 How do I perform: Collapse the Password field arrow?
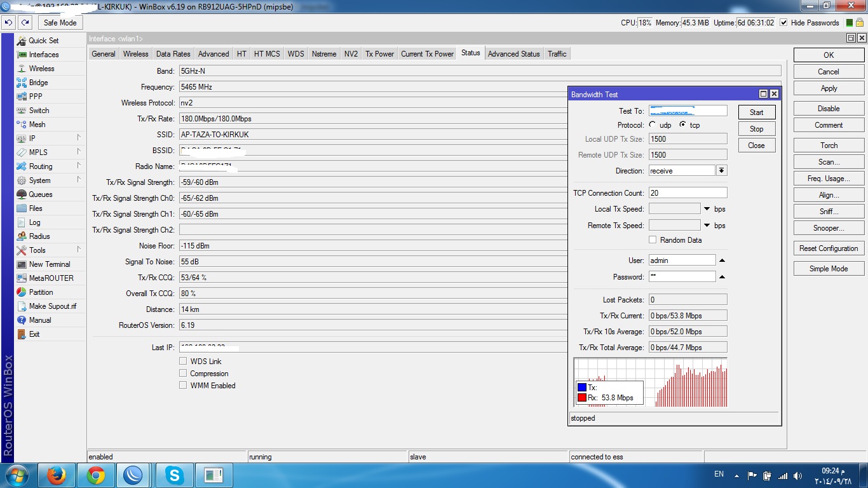[722, 277]
